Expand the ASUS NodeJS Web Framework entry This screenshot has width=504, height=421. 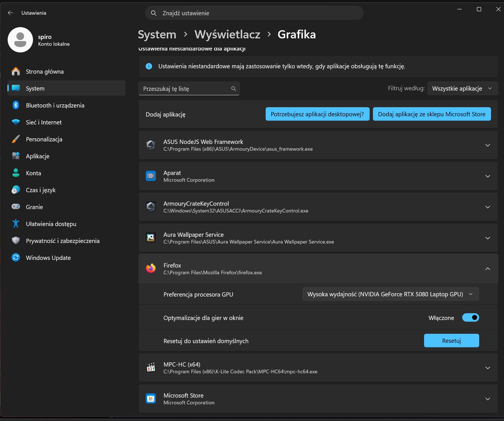(488, 145)
